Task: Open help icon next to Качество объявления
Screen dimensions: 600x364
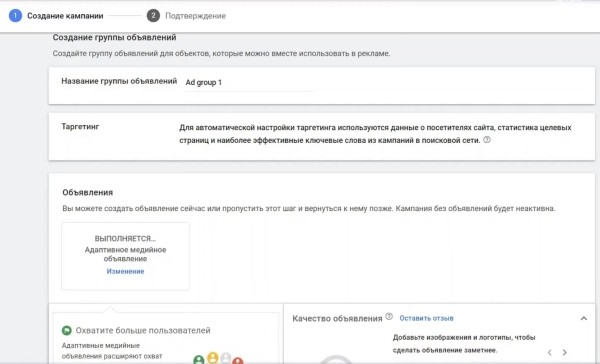Action: tap(389, 317)
